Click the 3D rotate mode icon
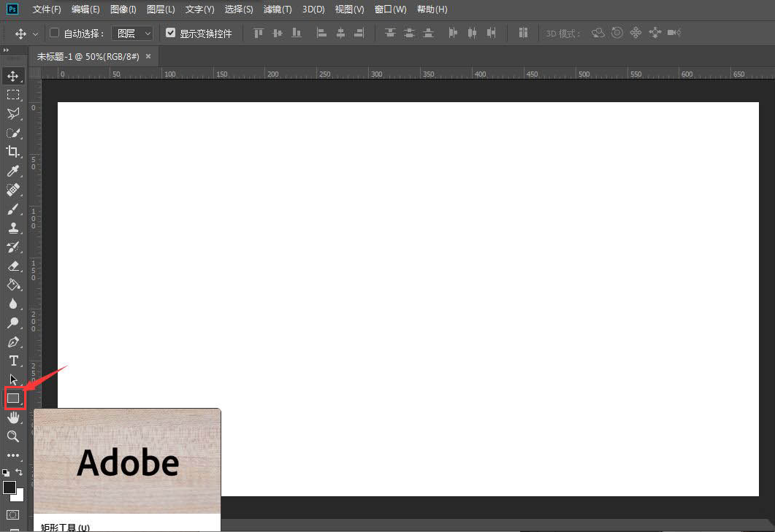Screen dimensions: 775x532 point(598,33)
